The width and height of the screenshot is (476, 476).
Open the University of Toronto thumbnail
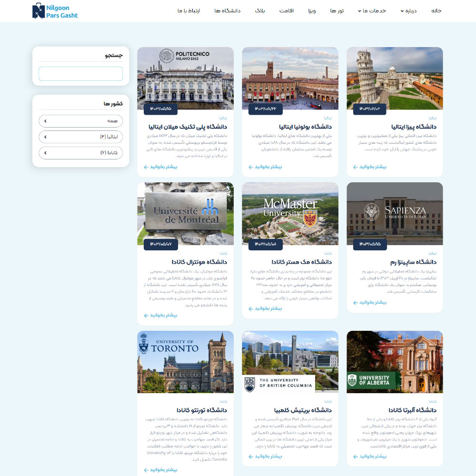click(x=186, y=362)
